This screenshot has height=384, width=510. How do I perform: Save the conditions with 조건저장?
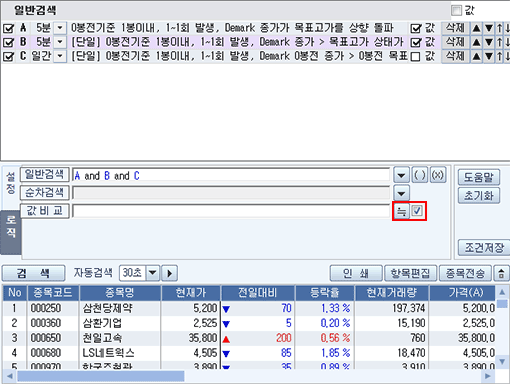(484, 248)
